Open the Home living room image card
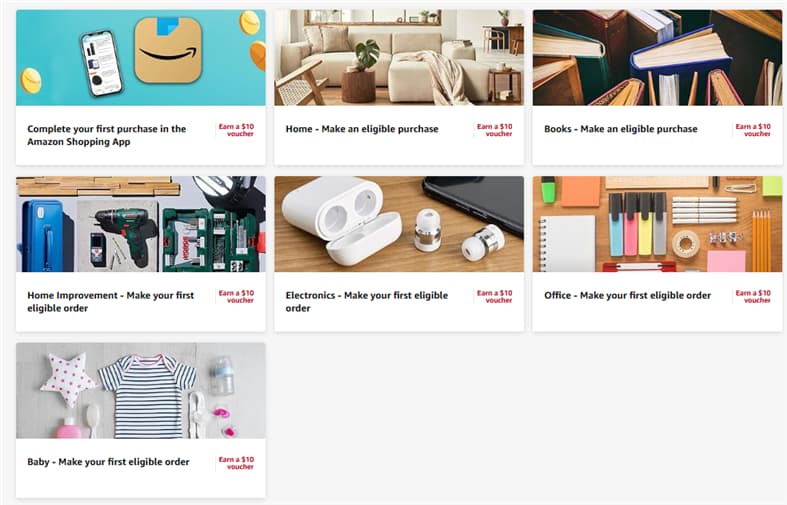 coord(399,57)
